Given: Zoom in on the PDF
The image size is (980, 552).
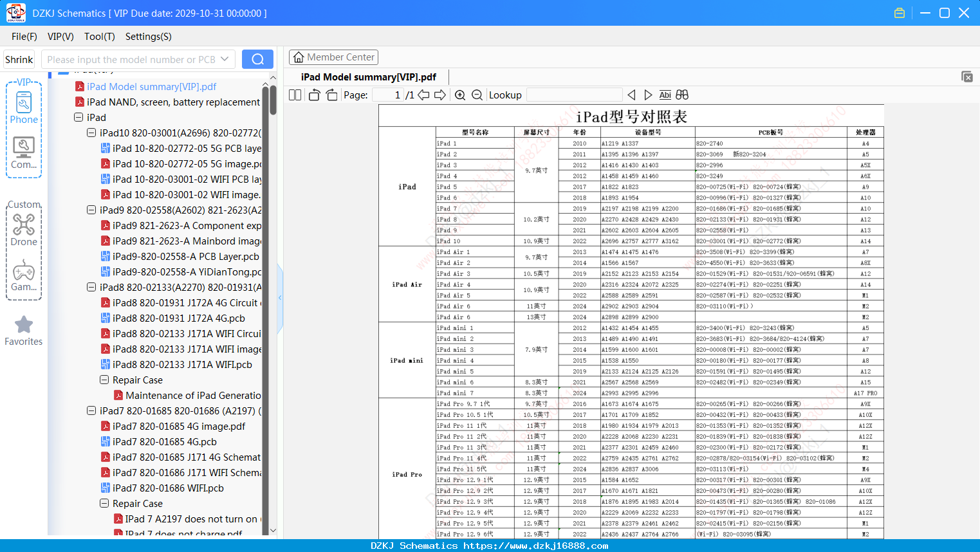Looking at the screenshot, I should point(460,95).
